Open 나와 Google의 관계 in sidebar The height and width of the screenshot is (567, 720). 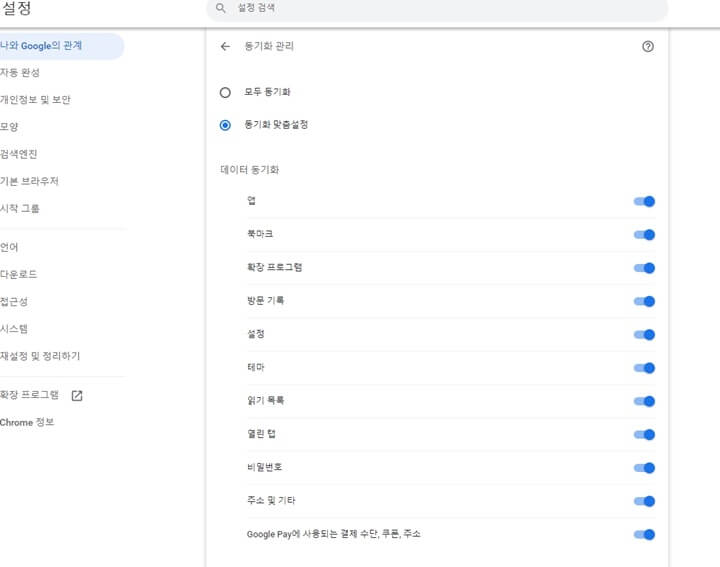[x=61, y=46]
